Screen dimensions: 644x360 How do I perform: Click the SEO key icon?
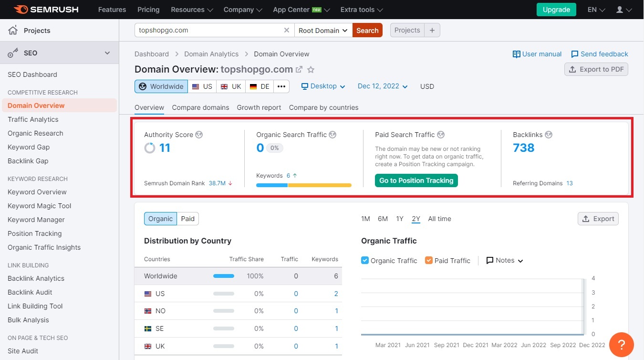pos(13,53)
